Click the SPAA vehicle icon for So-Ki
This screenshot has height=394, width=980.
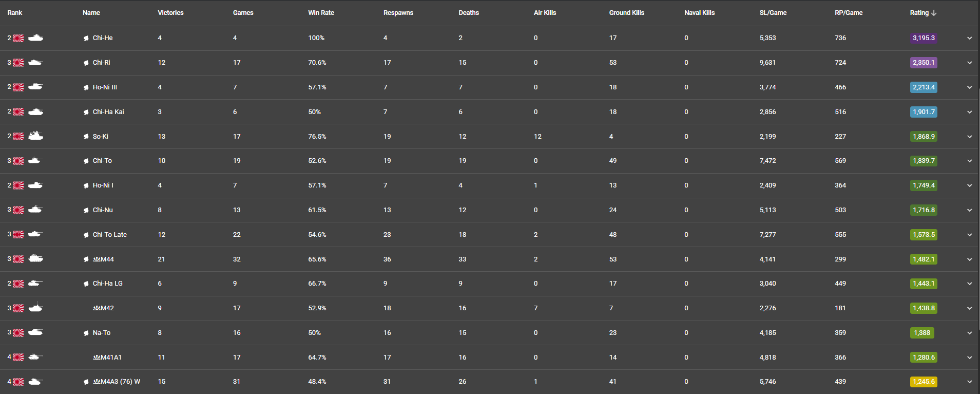click(35, 136)
